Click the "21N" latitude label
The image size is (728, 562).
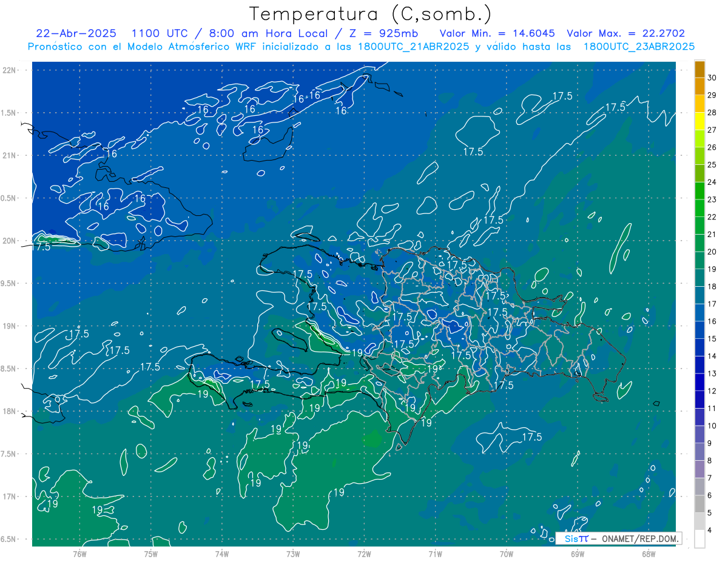(10, 156)
